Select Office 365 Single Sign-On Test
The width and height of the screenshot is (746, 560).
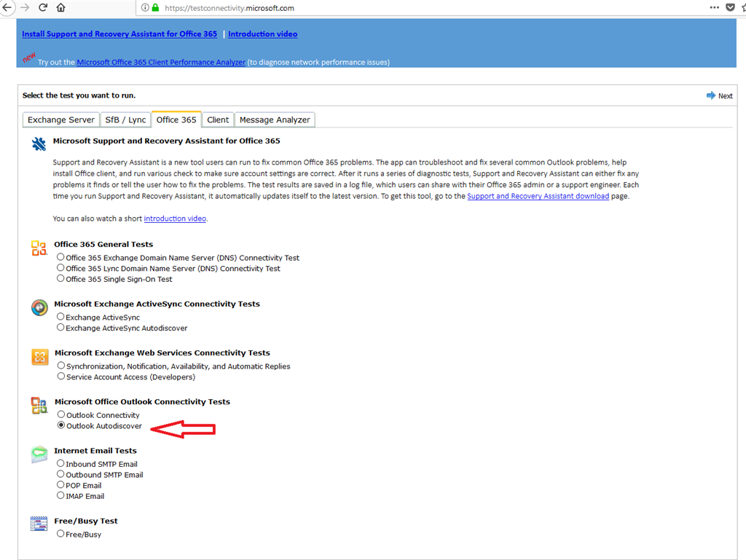[60, 279]
